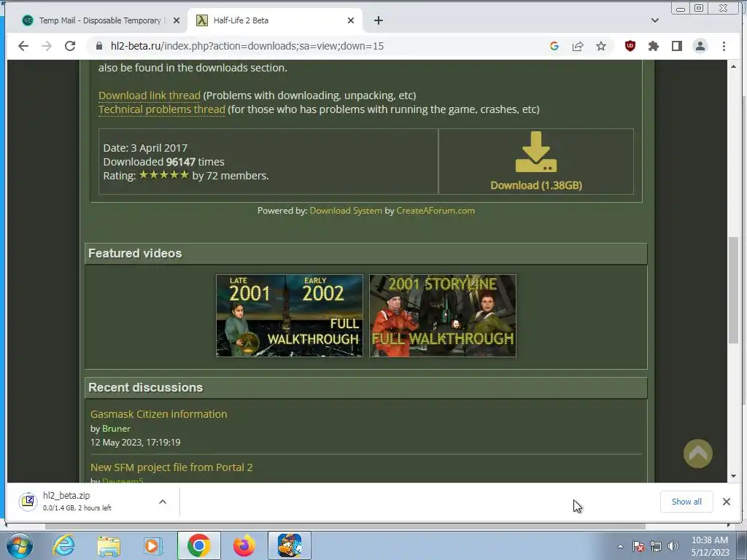Click the Google icon in the address bar

tap(554, 46)
